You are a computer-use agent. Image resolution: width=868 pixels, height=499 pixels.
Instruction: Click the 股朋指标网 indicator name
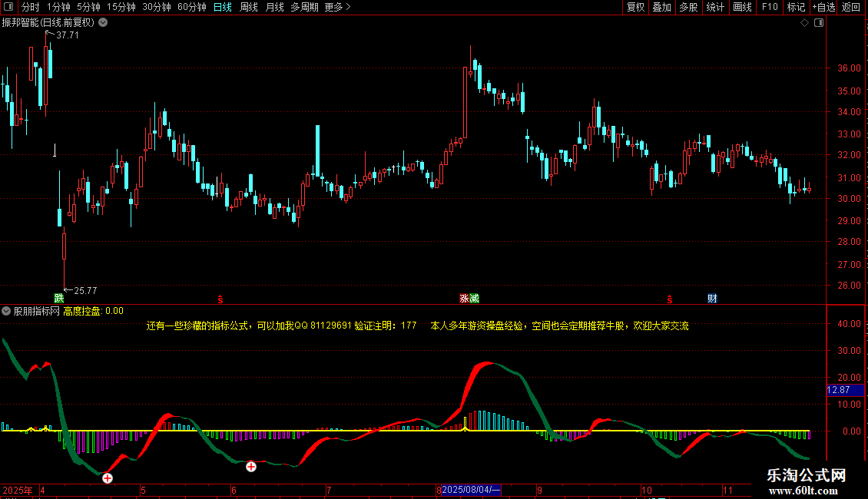(37, 311)
